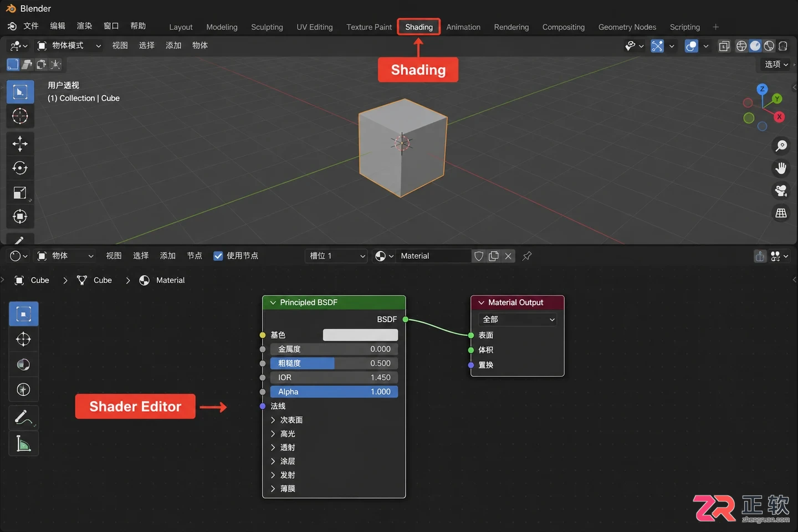The width and height of the screenshot is (798, 532).
Task: Toggle viewport overlays button
Action: coord(691,46)
